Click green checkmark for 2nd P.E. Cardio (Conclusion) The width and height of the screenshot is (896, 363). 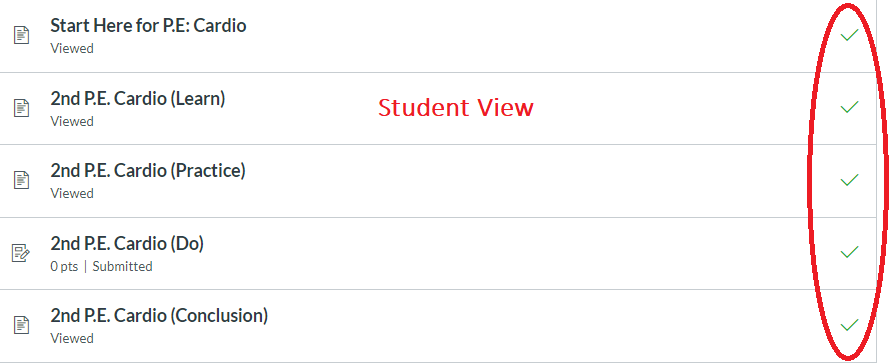tap(849, 325)
